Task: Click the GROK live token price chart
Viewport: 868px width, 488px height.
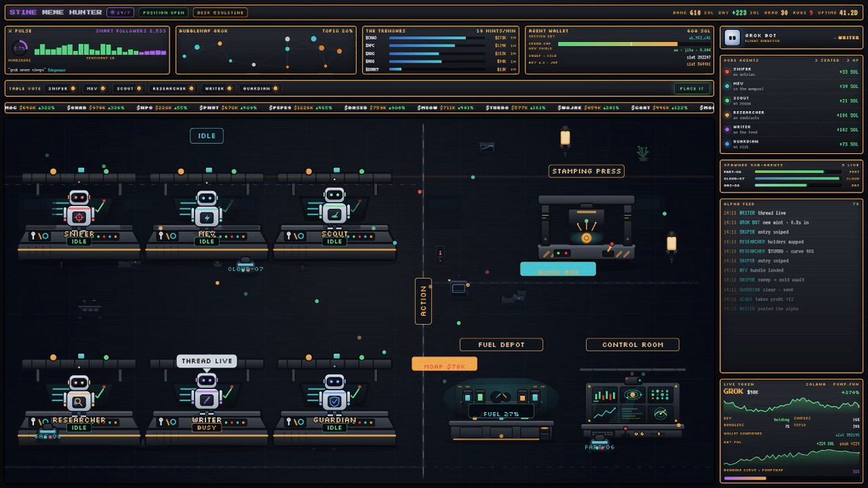Action: click(791, 404)
